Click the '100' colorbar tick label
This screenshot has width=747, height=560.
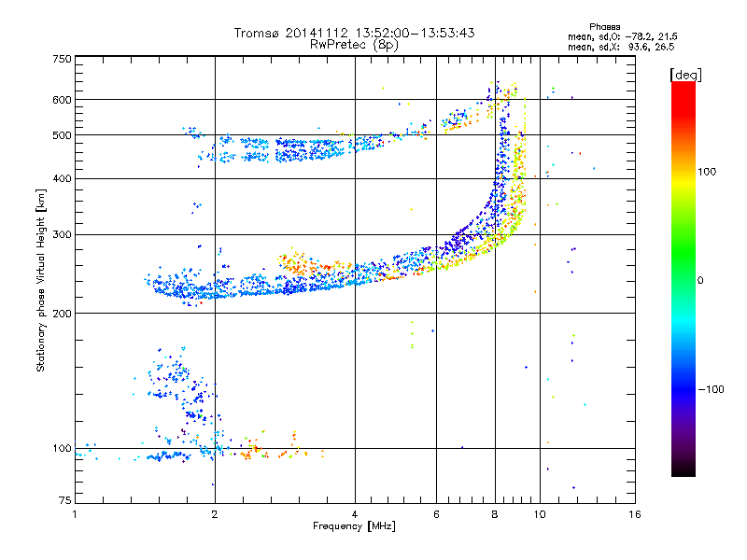(x=707, y=172)
